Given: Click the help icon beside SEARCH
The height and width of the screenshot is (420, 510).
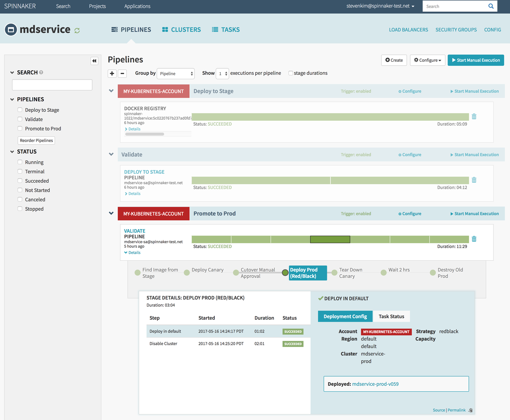Looking at the screenshot, I should click(41, 73).
